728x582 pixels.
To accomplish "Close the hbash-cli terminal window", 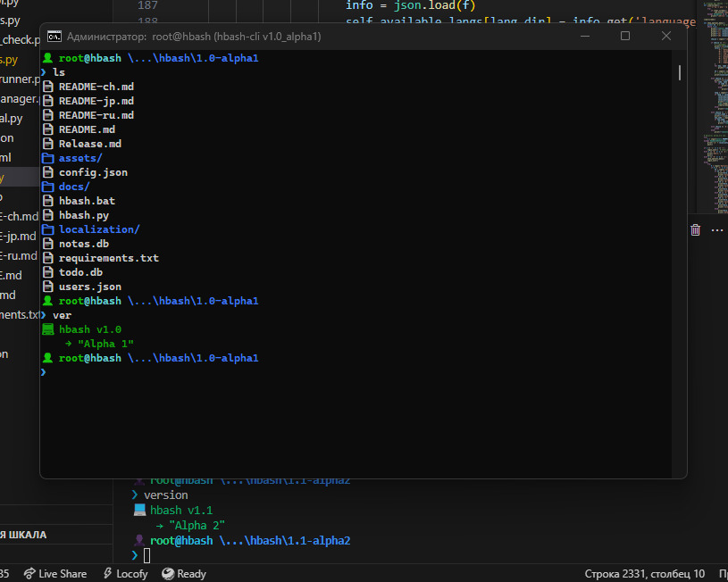I will click(666, 36).
